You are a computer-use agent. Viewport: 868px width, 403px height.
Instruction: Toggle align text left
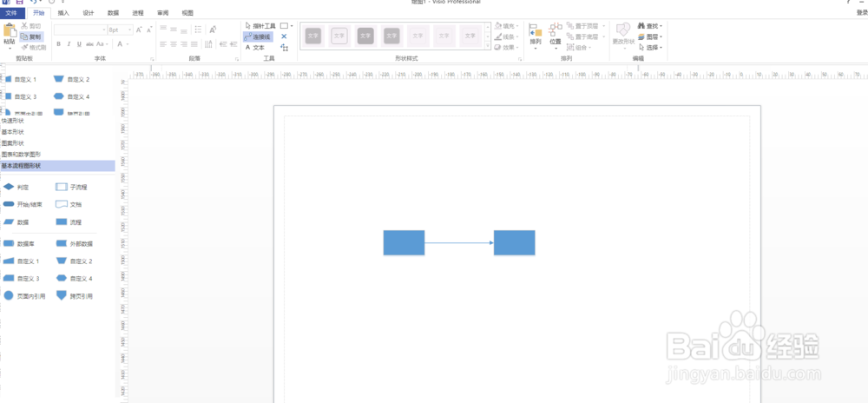pyautogui.click(x=163, y=44)
